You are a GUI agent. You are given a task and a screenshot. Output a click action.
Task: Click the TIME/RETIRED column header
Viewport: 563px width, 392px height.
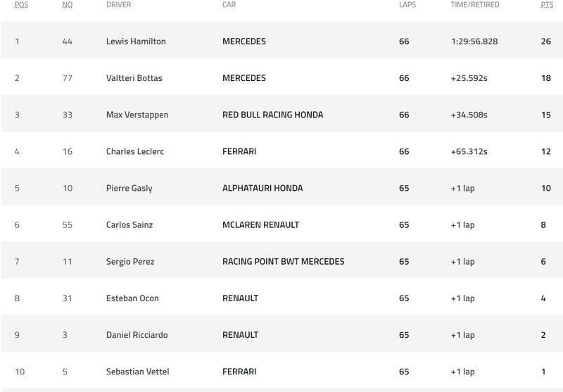pos(475,5)
